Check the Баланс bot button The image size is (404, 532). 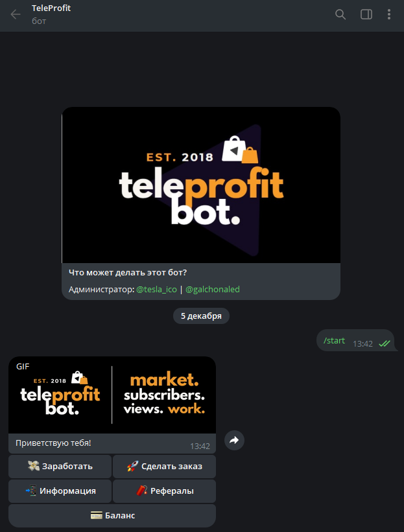[112, 516]
